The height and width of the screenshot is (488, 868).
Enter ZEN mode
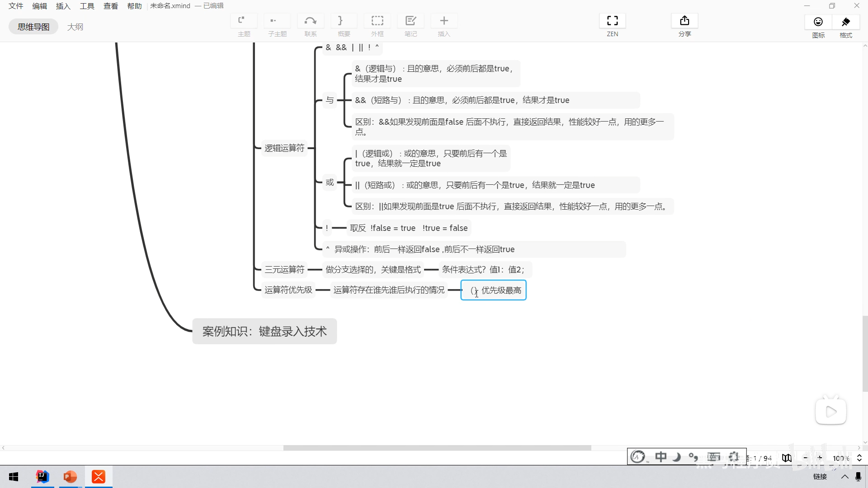[x=612, y=21]
